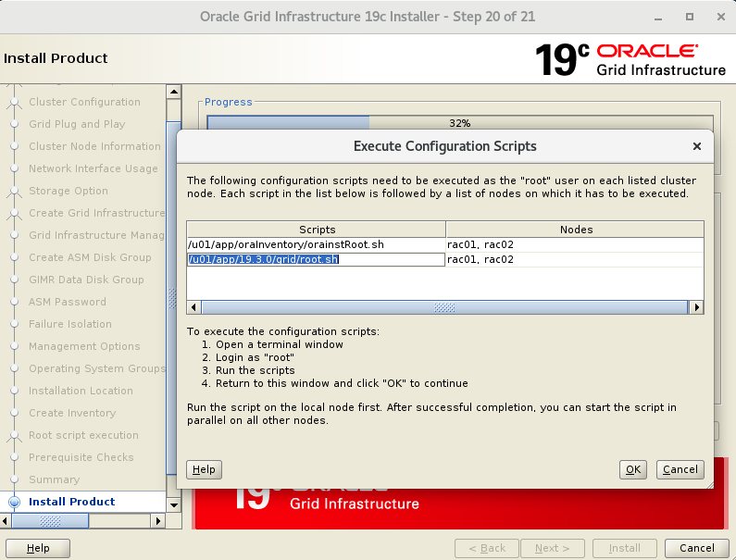Image resolution: width=736 pixels, height=560 pixels.
Task: Close the Execute Configuration Scripts dialog
Action: (x=697, y=146)
